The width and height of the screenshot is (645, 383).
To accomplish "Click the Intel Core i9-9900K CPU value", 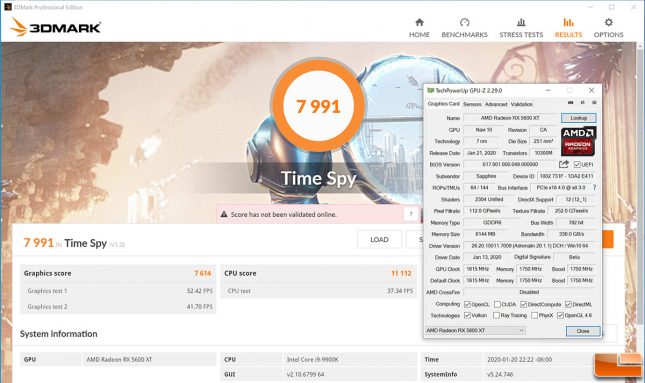I will point(313,360).
